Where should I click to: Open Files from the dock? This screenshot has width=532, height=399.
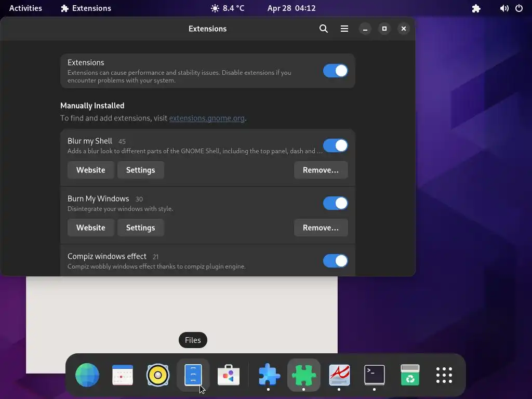coord(193,375)
